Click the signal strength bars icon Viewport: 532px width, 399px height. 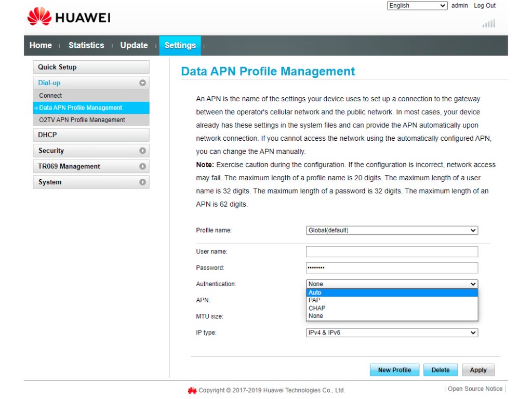pos(488,23)
